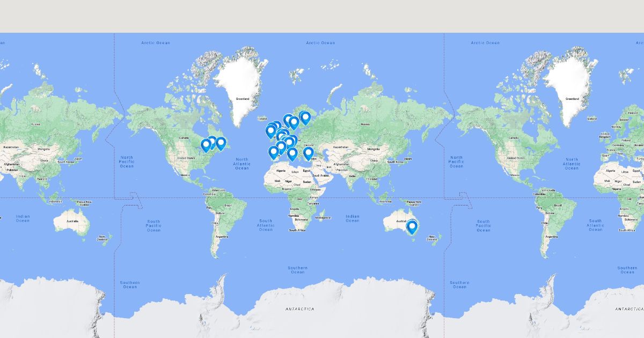Click the marker over Finland

pyautogui.click(x=305, y=117)
